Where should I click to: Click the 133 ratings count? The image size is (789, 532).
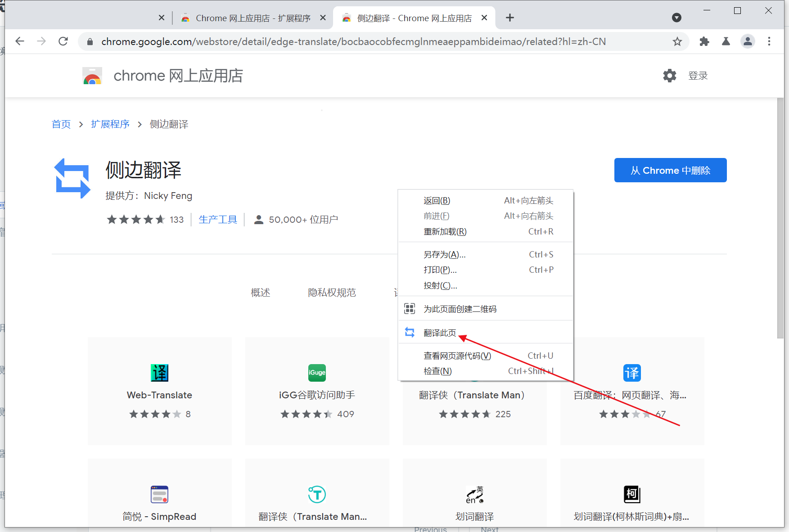tap(176, 220)
